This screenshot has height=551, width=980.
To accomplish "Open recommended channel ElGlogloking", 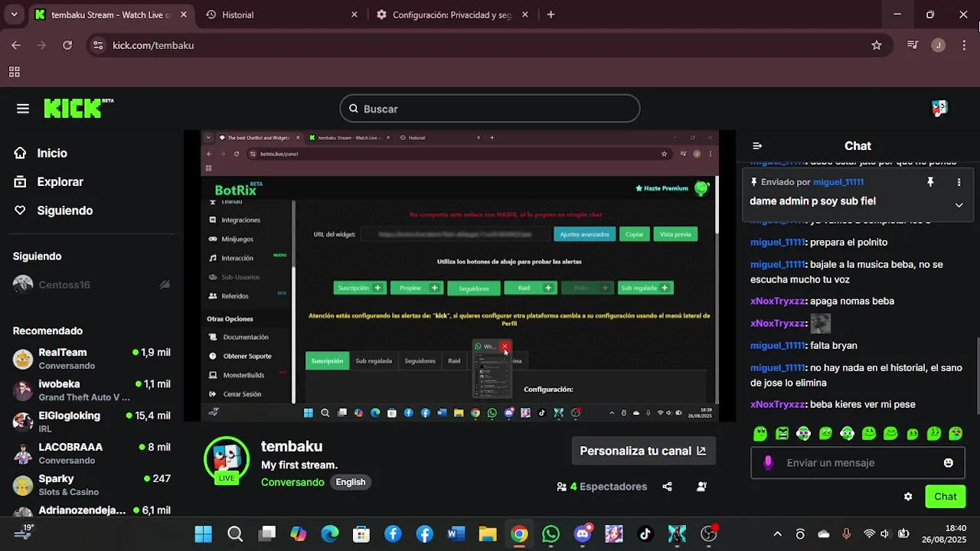I will point(92,422).
